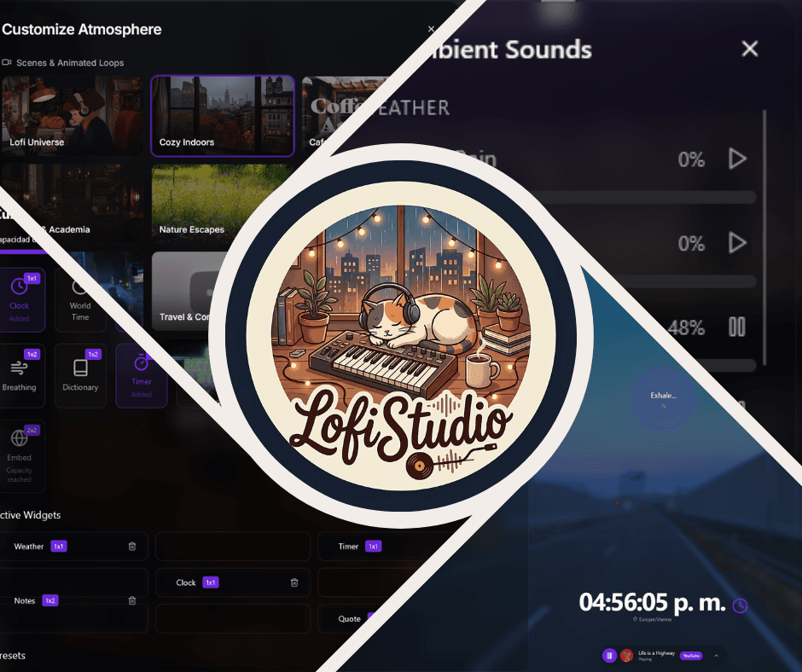
Task: Play the second weather ambient sound
Action: [737, 244]
